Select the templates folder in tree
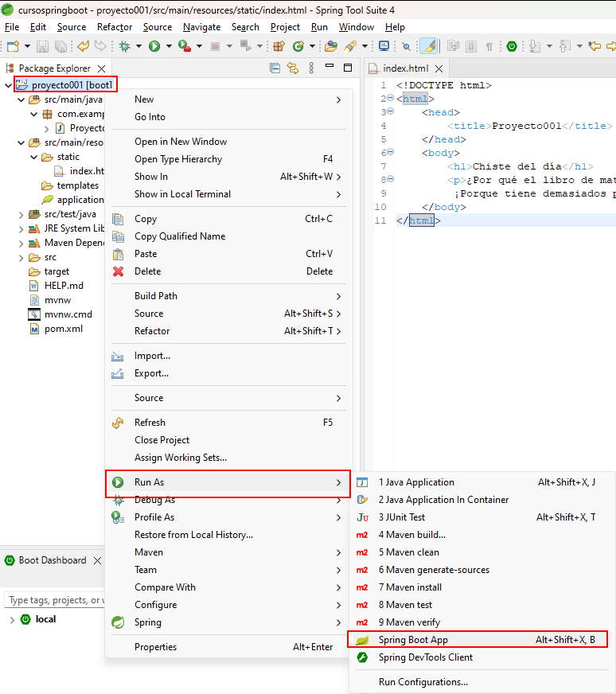 (x=77, y=185)
